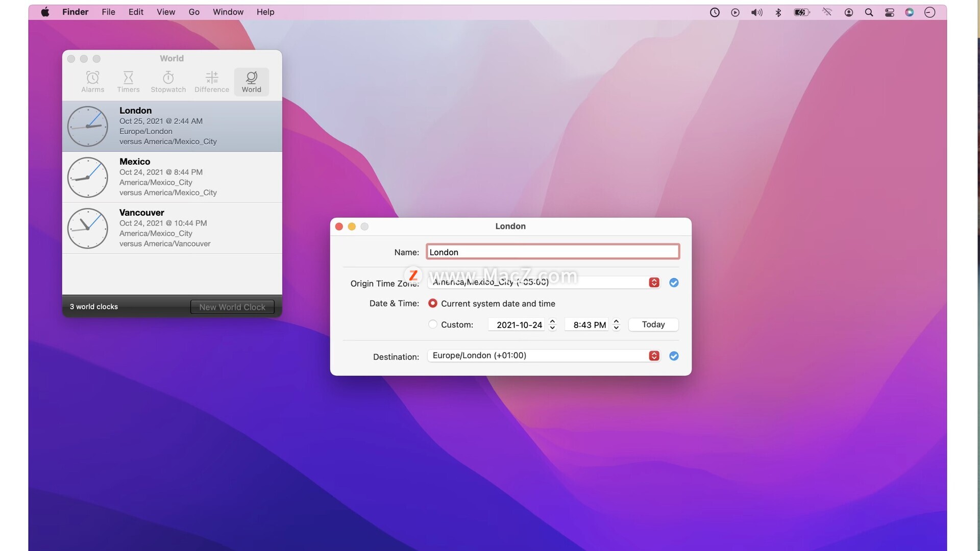Open the volume control in menu bar
The width and height of the screenshot is (980, 551).
756,12
